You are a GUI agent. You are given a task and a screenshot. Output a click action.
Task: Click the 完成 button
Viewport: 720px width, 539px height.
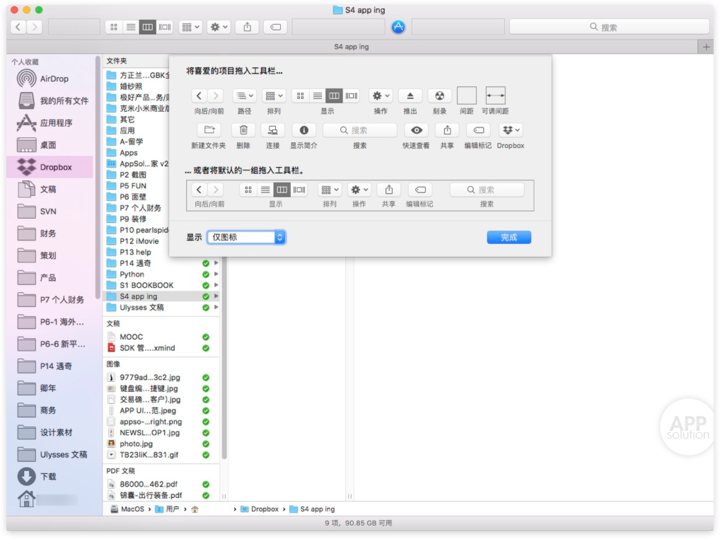(509, 237)
